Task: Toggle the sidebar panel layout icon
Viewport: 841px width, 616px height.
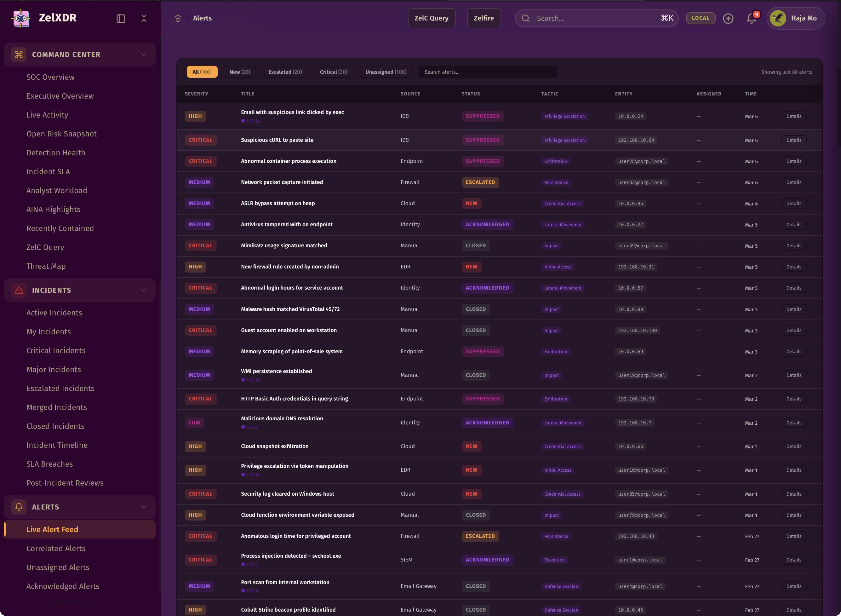Action: tap(121, 18)
